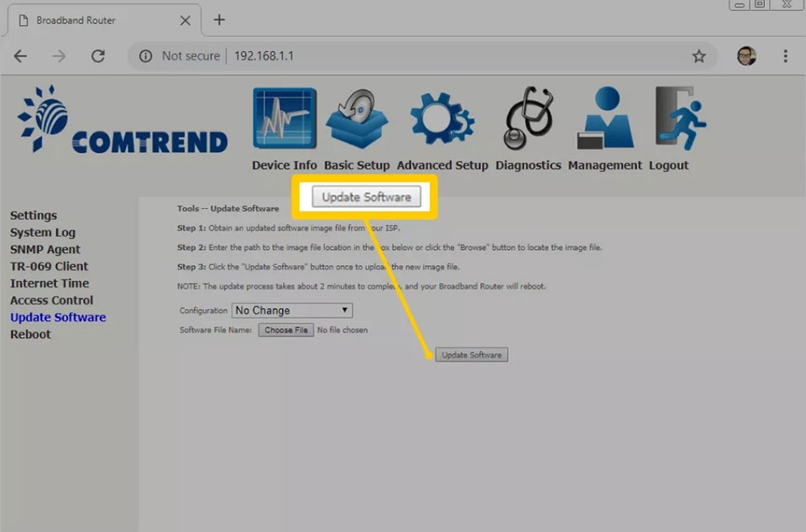The image size is (806, 532).
Task: Click the Update Software button below file chooser
Action: 471,355
